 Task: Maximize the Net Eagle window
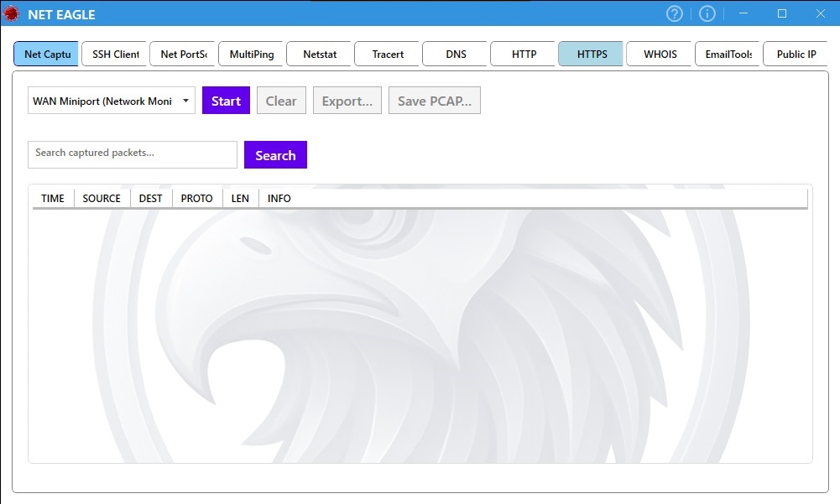click(x=782, y=13)
